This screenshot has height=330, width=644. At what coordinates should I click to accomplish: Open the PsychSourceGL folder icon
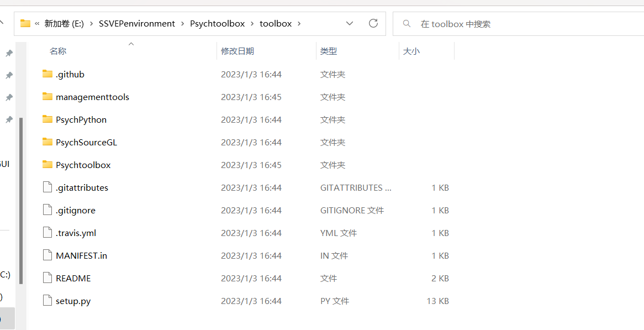47,142
